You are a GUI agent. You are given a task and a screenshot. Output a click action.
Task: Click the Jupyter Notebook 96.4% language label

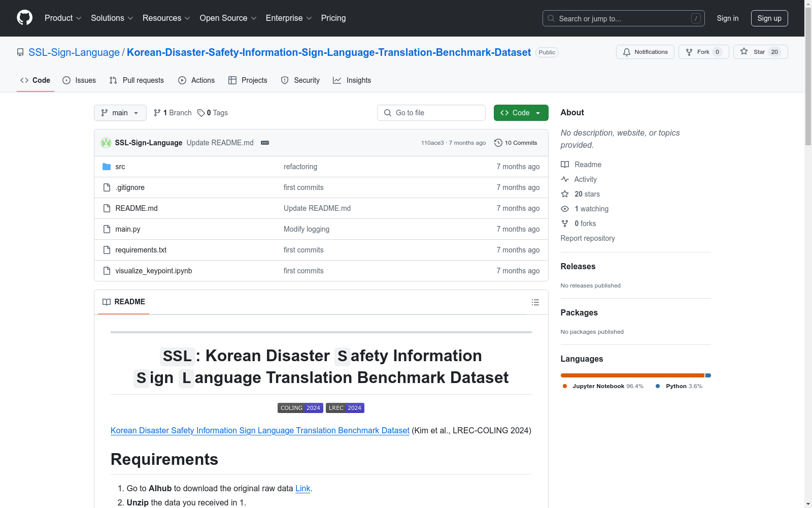pyautogui.click(x=603, y=386)
